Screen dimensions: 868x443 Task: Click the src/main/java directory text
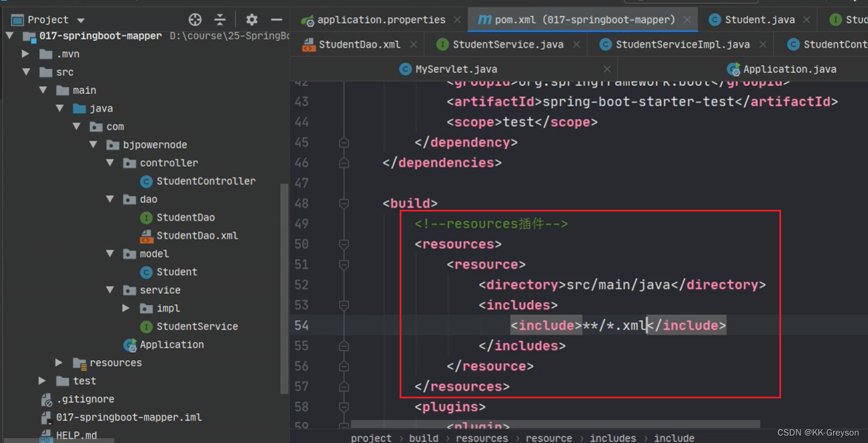point(618,285)
